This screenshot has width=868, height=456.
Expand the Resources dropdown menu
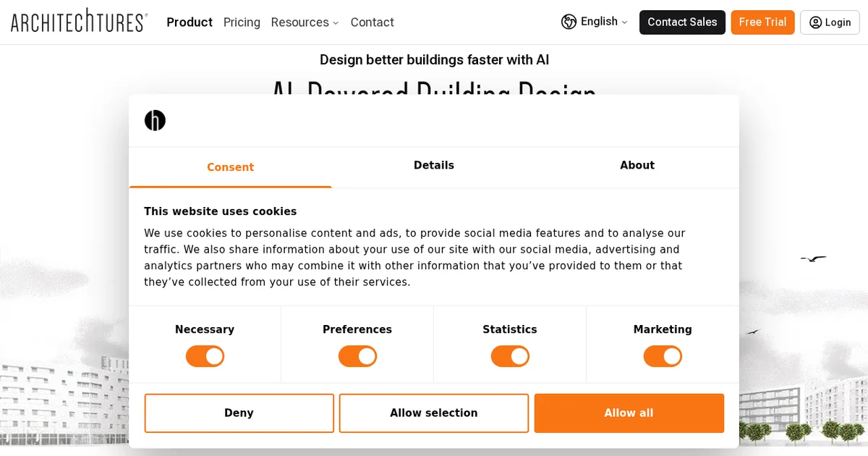[305, 22]
